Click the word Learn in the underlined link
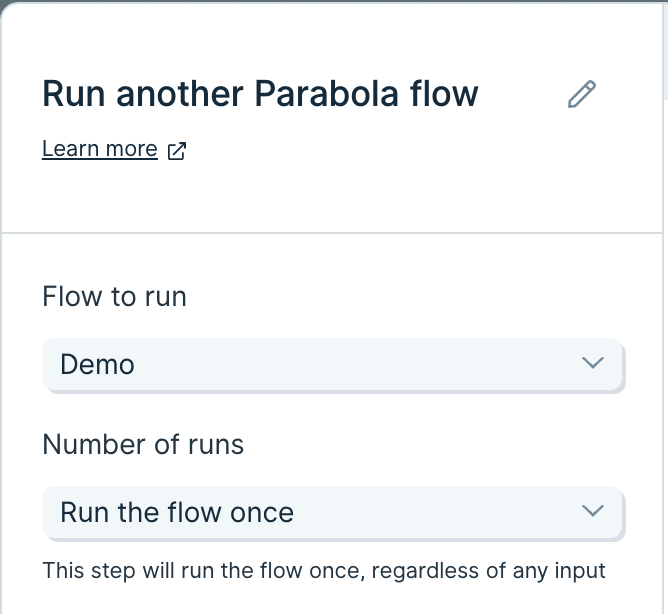Viewport: 668px width, 614px height. click(70, 149)
